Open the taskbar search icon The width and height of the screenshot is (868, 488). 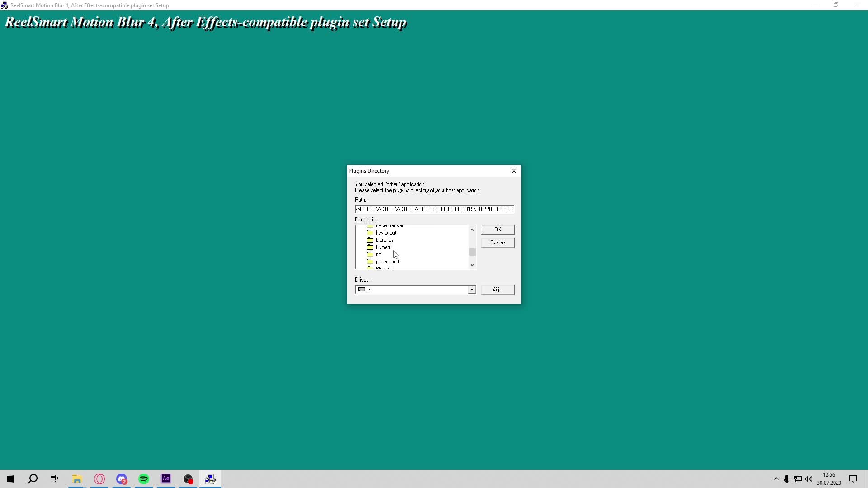click(x=33, y=479)
